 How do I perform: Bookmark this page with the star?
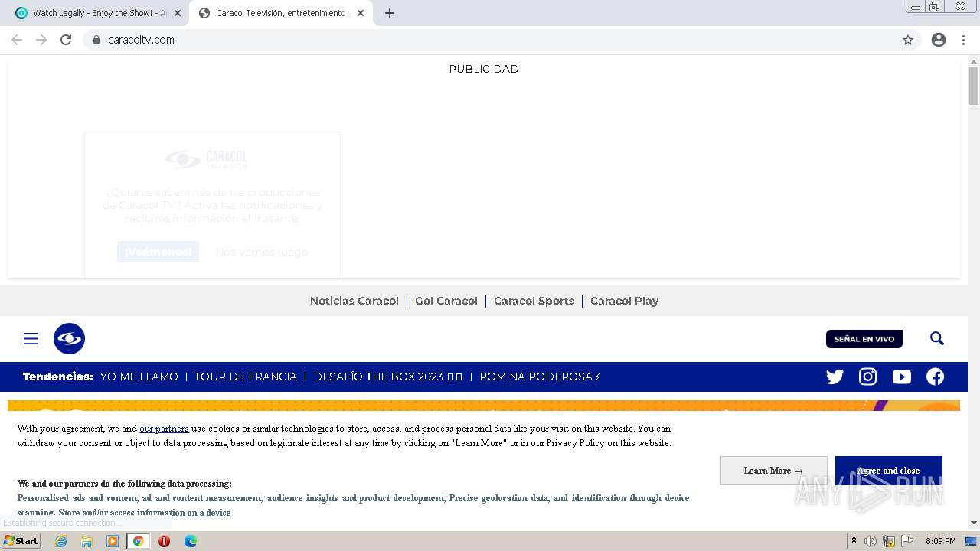[x=908, y=40]
